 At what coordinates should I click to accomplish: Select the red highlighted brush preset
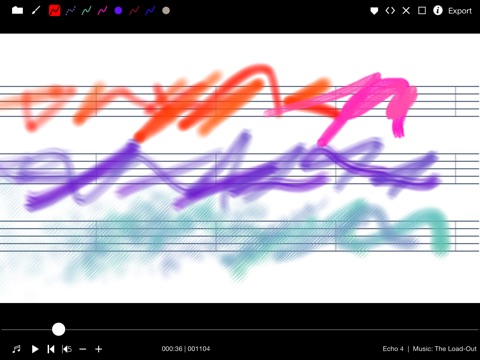tap(54, 11)
